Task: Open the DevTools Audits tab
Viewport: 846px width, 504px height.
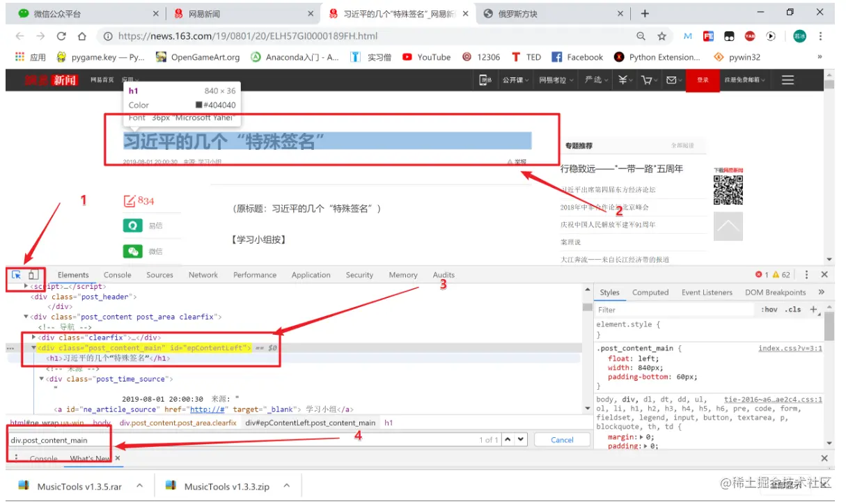Action: coord(444,275)
